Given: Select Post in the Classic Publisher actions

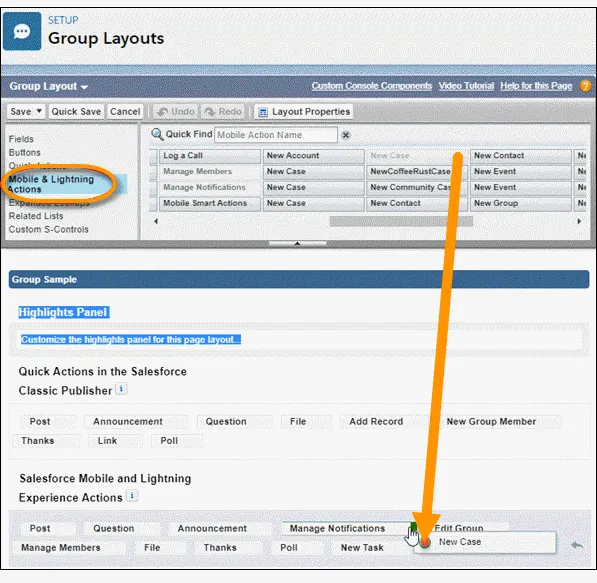Looking at the screenshot, I should [x=47, y=422].
